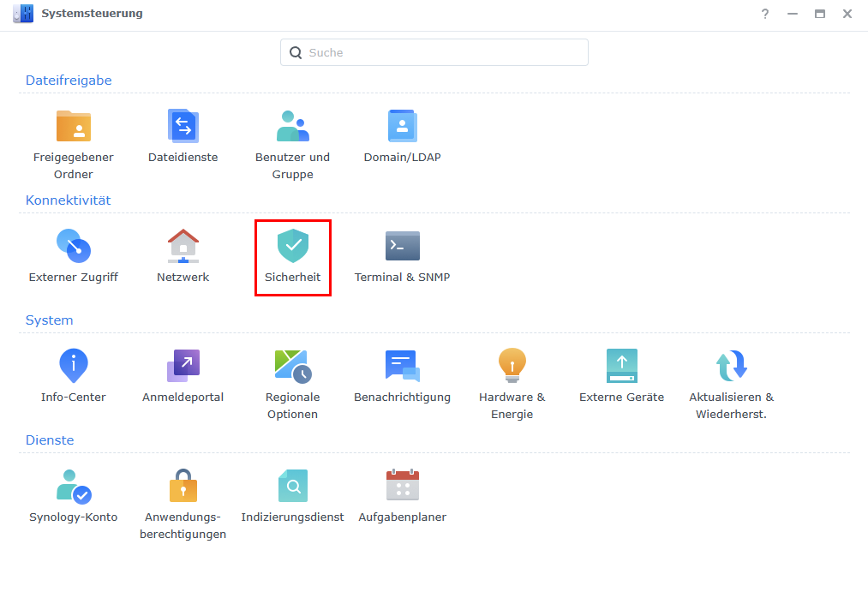Open Externer Zugriff settings

(x=74, y=247)
